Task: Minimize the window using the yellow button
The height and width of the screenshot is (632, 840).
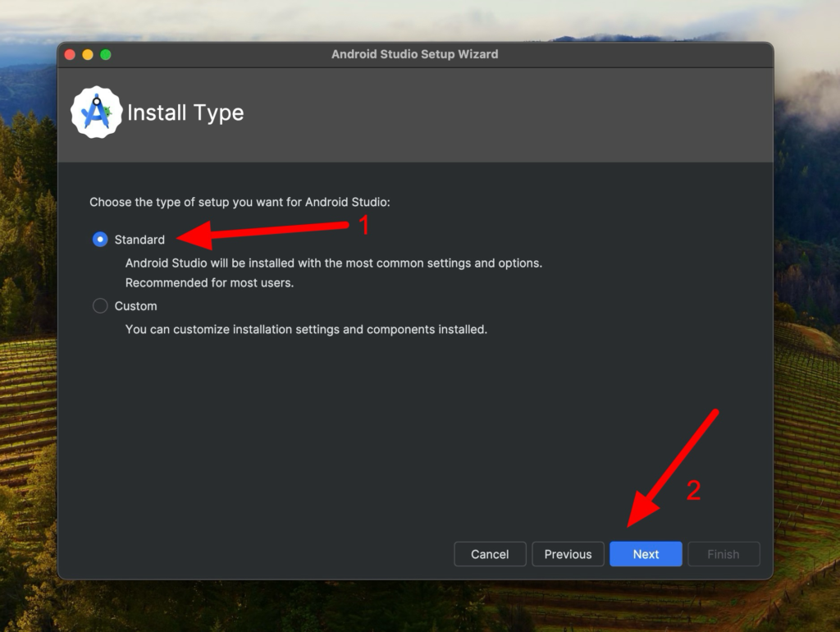Action: [88, 54]
